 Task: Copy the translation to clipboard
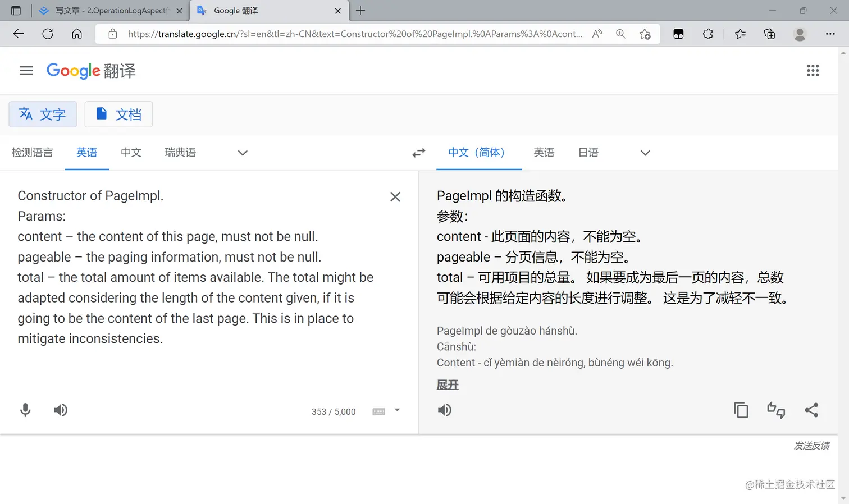click(741, 410)
